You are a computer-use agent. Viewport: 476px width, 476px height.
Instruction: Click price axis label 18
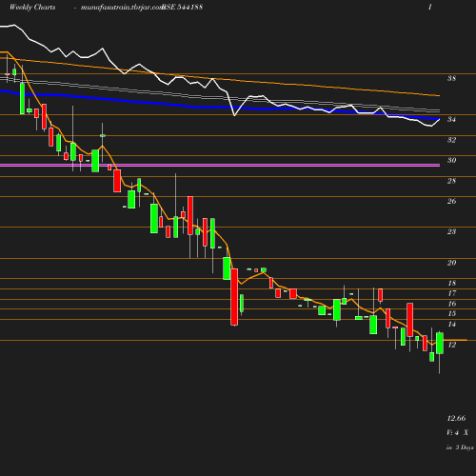click(451, 283)
